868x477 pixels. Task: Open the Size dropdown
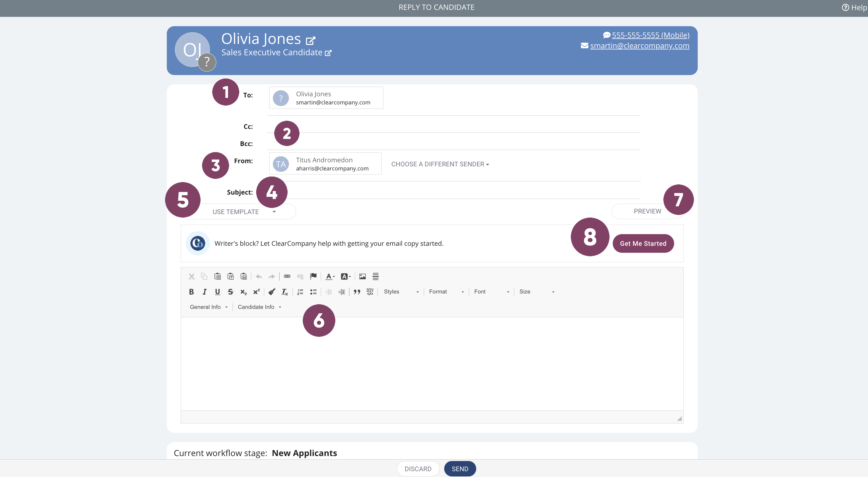536,291
